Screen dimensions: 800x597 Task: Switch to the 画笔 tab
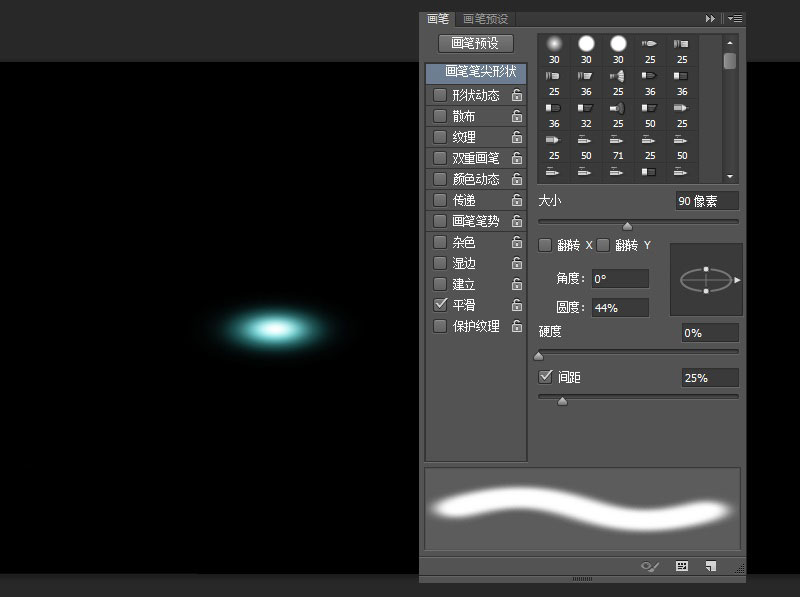(x=437, y=19)
